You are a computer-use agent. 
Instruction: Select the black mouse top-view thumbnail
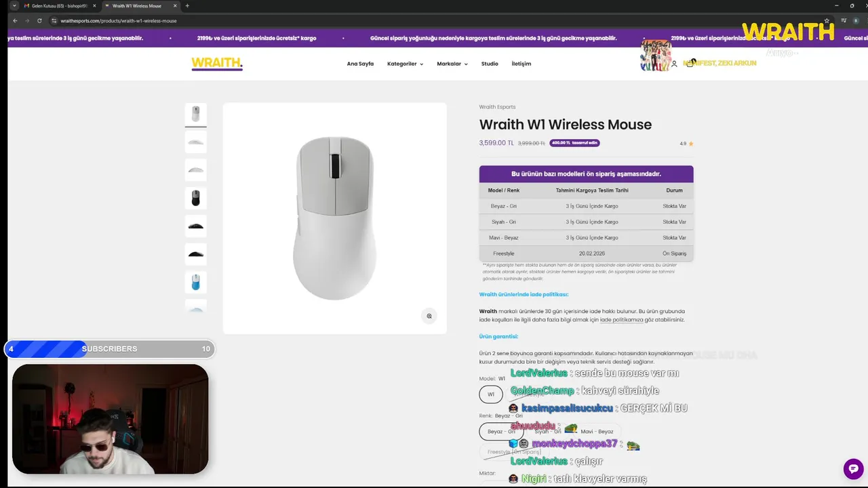point(196,198)
